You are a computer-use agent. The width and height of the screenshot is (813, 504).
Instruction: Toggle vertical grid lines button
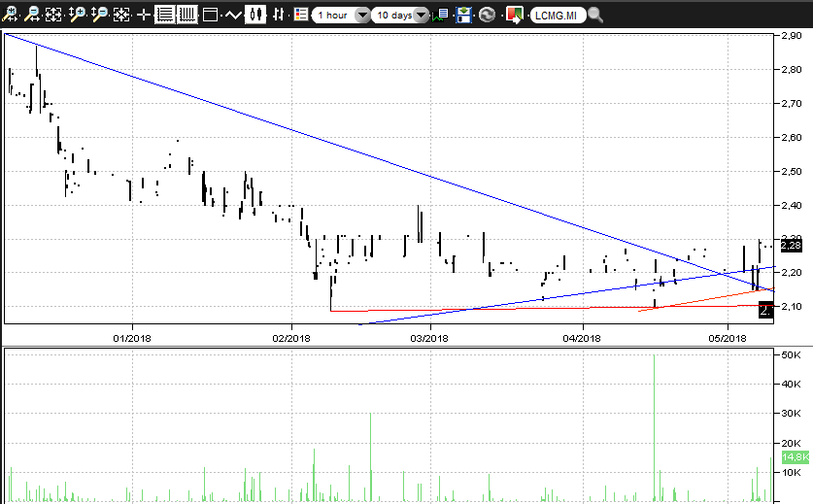[186, 15]
